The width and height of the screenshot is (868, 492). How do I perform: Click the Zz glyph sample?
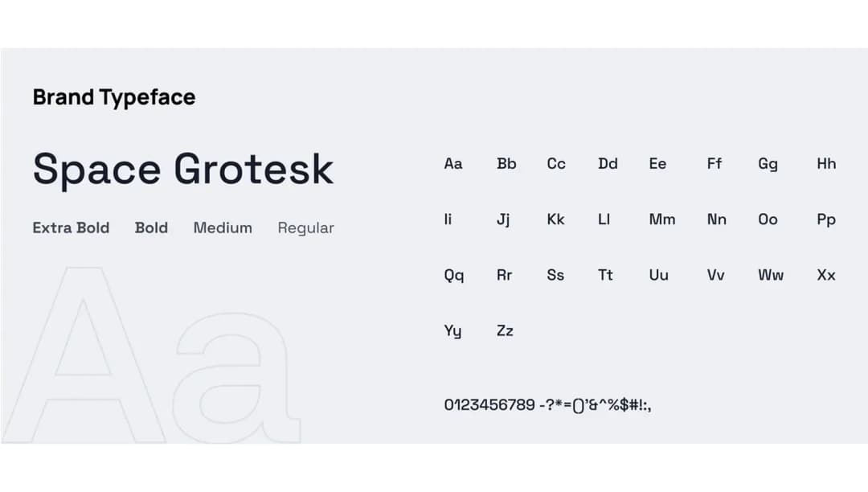click(x=505, y=331)
